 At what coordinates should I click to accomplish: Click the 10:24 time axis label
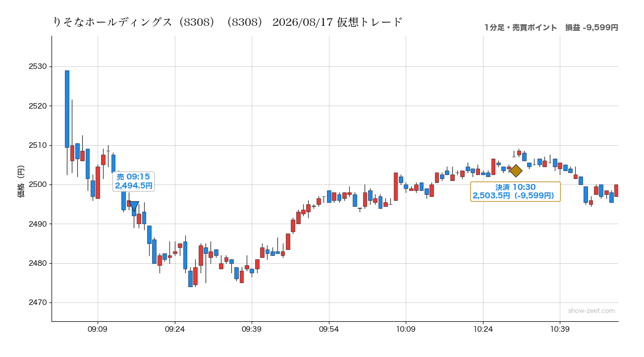[x=483, y=329]
